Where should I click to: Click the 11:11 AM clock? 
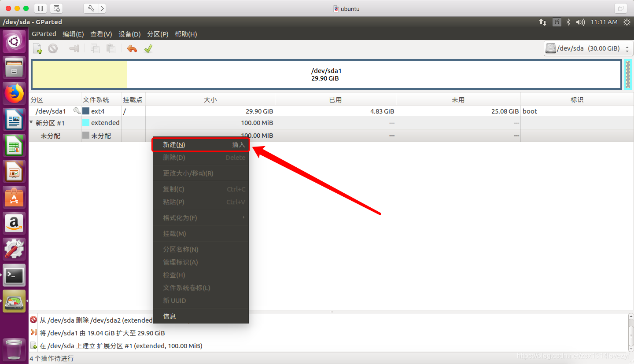tap(604, 22)
